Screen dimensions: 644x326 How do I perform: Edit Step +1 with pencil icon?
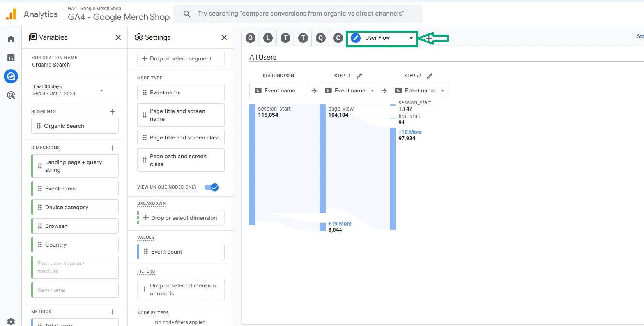click(359, 76)
